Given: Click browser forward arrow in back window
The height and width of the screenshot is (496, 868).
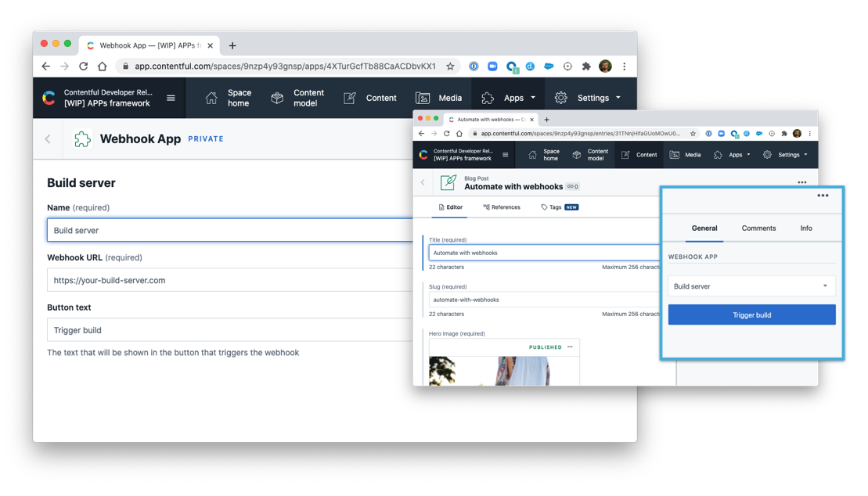Looking at the screenshot, I should pos(65,66).
